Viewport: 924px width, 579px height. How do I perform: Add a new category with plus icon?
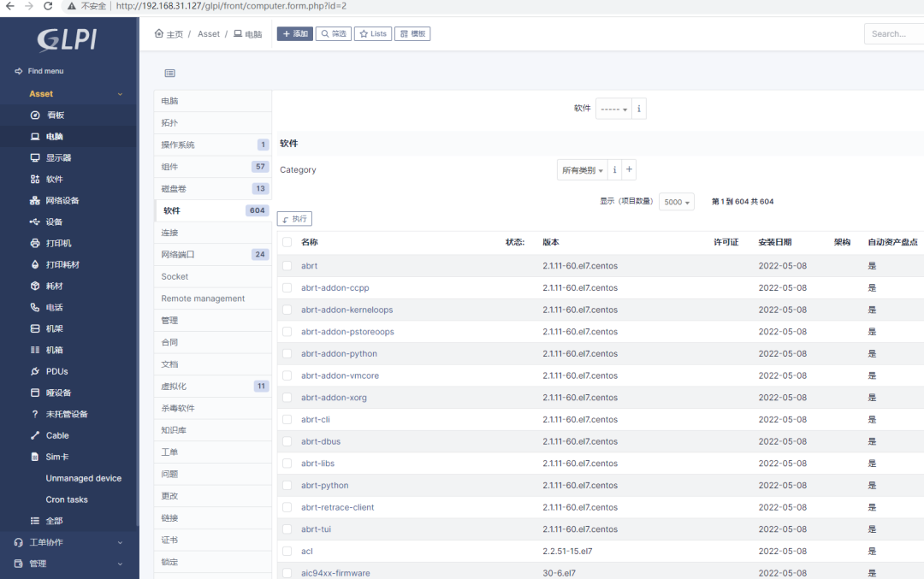coord(629,169)
